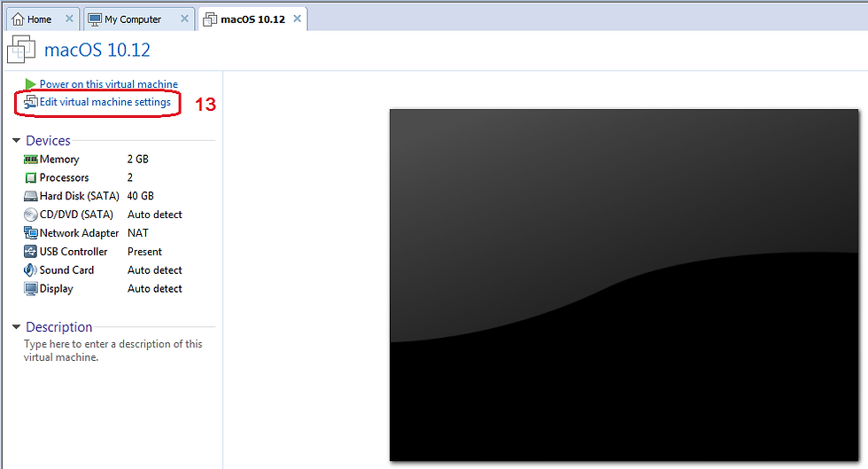Click the CD/DVD (SATA) disc icon
The width and height of the screenshot is (868, 469).
(x=30, y=215)
